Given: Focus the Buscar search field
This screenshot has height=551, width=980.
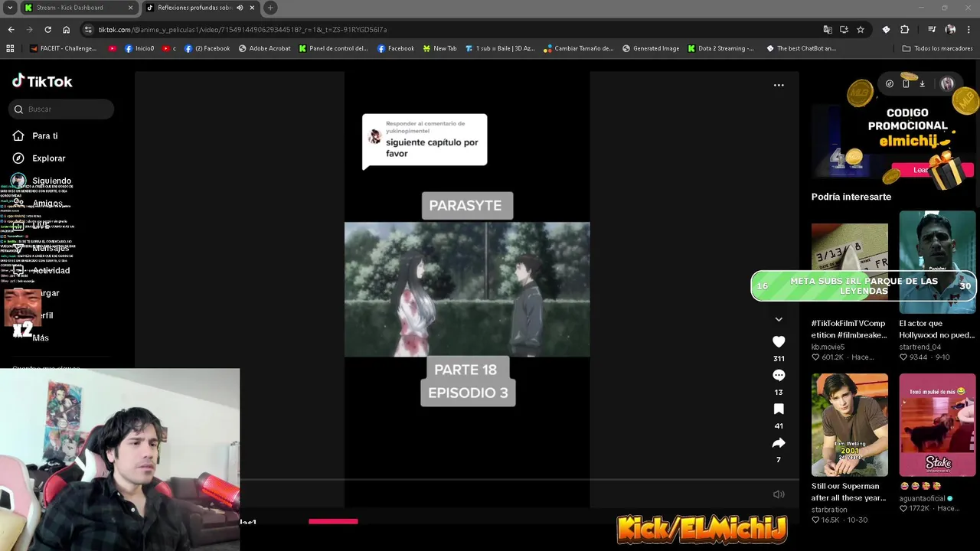Looking at the screenshot, I should tap(61, 109).
